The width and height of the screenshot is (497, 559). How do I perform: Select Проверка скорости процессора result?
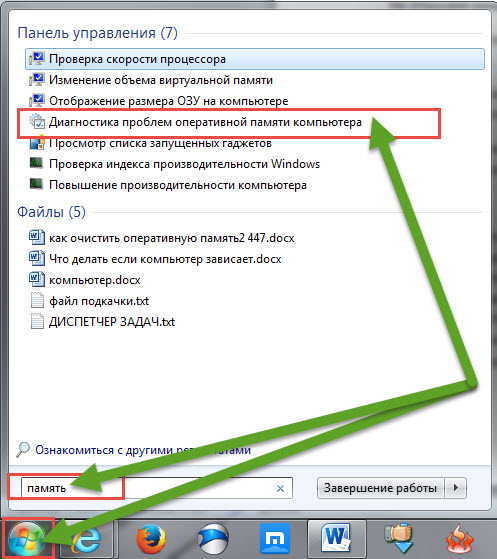click(255, 59)
